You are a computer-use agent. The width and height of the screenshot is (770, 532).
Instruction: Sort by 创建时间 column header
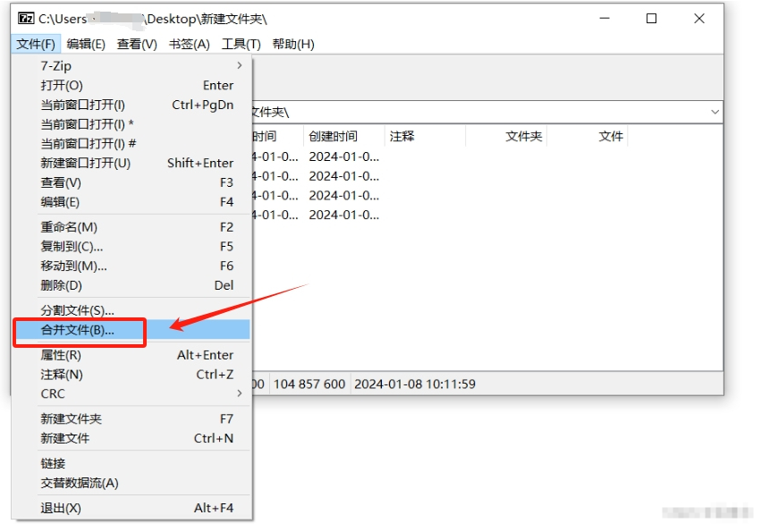(x=333, y=137)
